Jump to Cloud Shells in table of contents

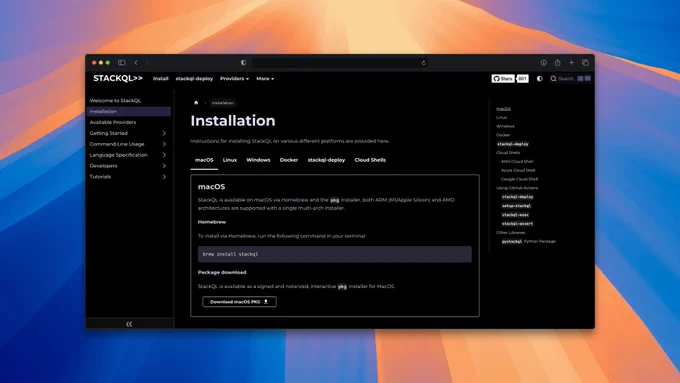coord(508,153)
